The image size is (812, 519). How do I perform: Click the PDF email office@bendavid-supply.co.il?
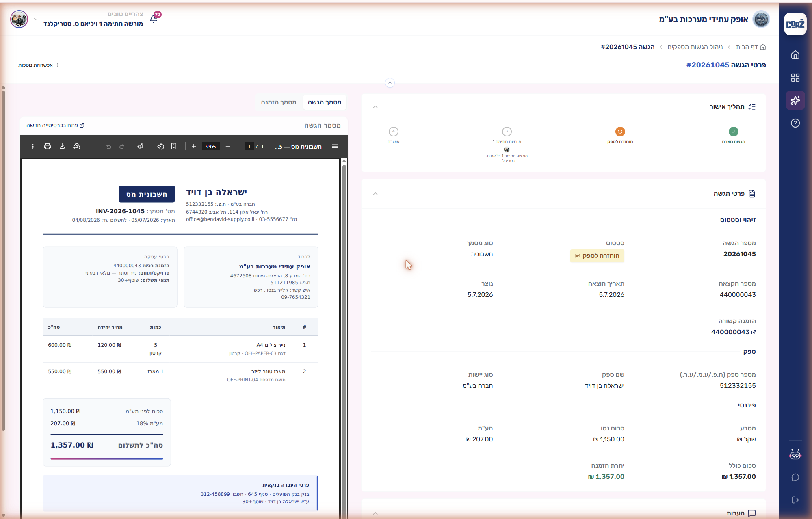click(x=220, y=219)
